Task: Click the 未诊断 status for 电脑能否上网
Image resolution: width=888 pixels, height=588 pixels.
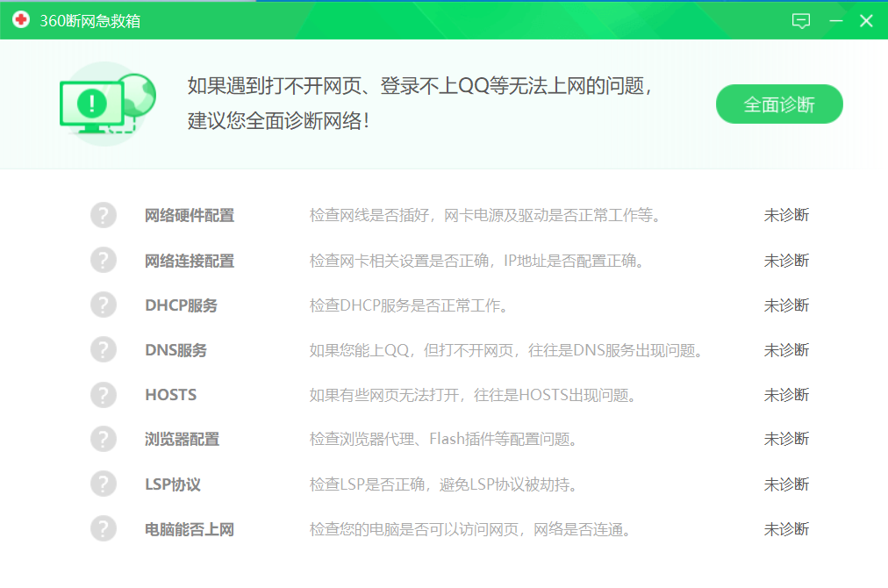Action: tap(786, 529)
